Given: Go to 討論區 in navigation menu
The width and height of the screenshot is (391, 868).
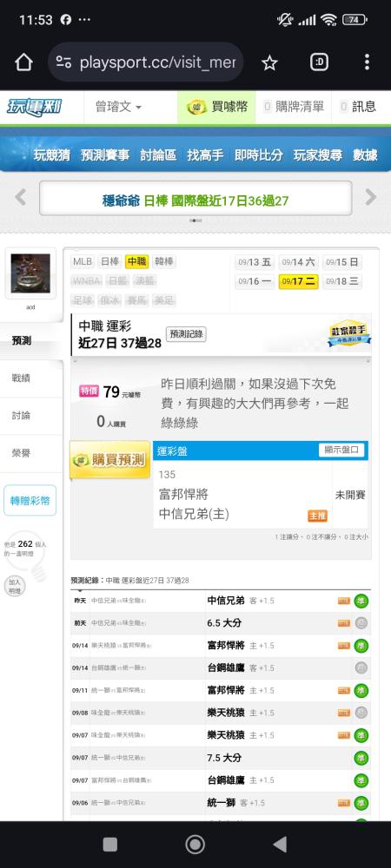Looking at the screenshot, I should coord(158,155).
